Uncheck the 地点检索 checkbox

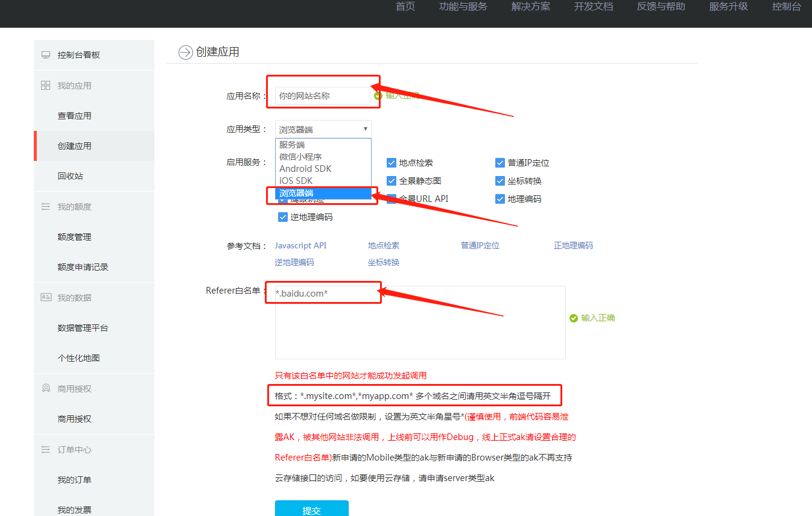tap(392, 163)
